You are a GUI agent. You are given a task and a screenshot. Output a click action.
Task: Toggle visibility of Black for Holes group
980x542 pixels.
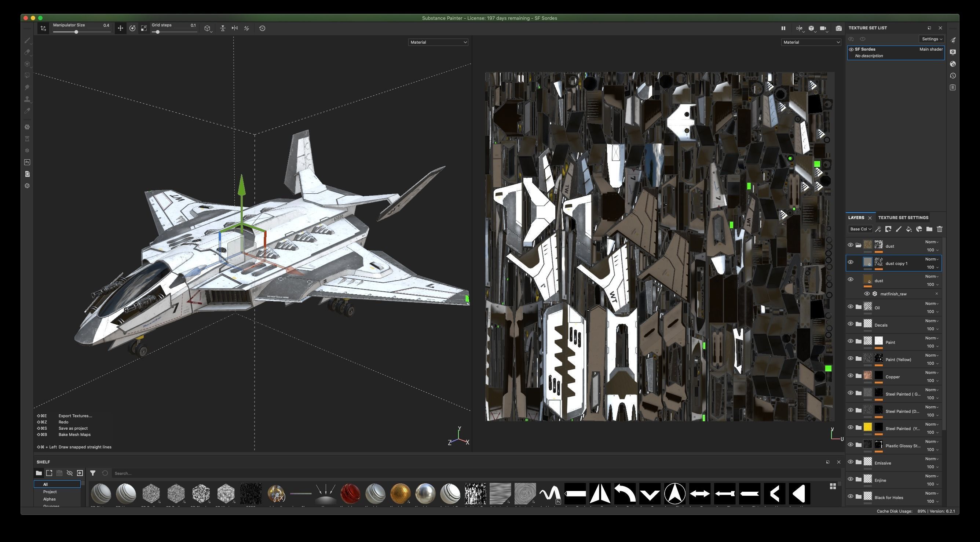pos(851,496)
